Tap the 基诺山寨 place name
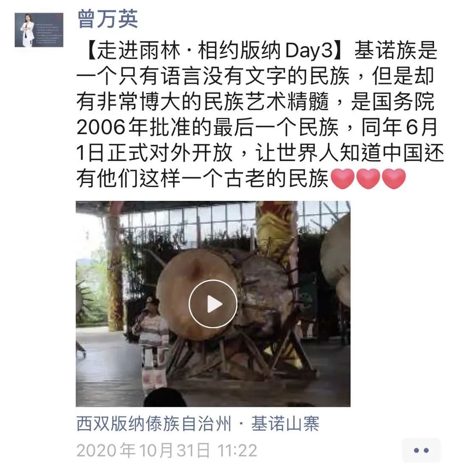458x476 pixels. pos(285,424)
